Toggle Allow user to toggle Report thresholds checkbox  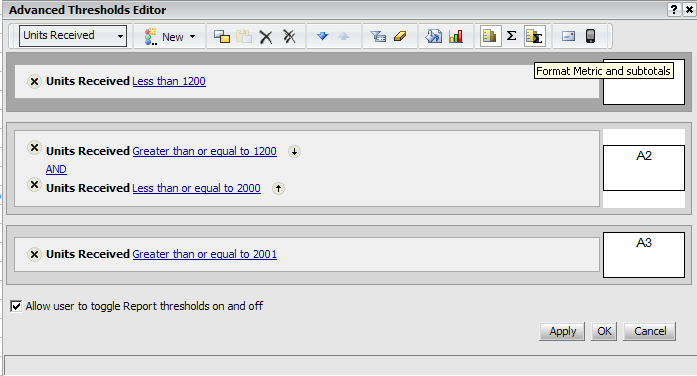(x=16, y=306)
